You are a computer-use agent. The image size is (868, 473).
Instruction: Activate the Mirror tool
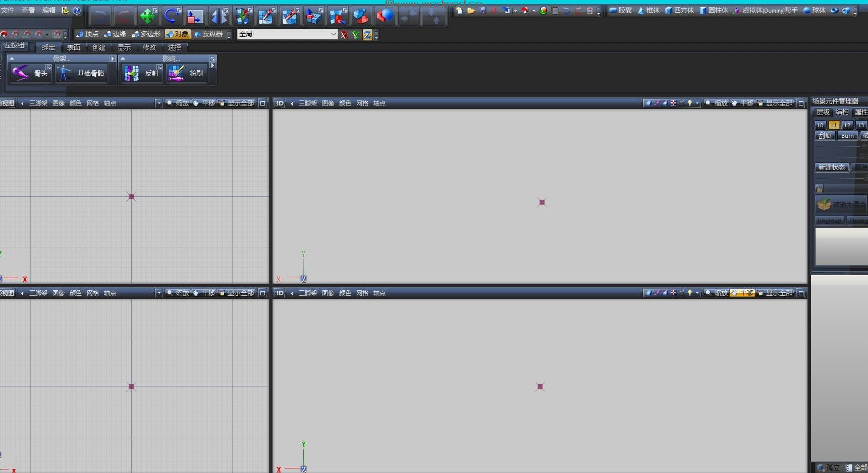pyautogui.click(x=219, y=17)
